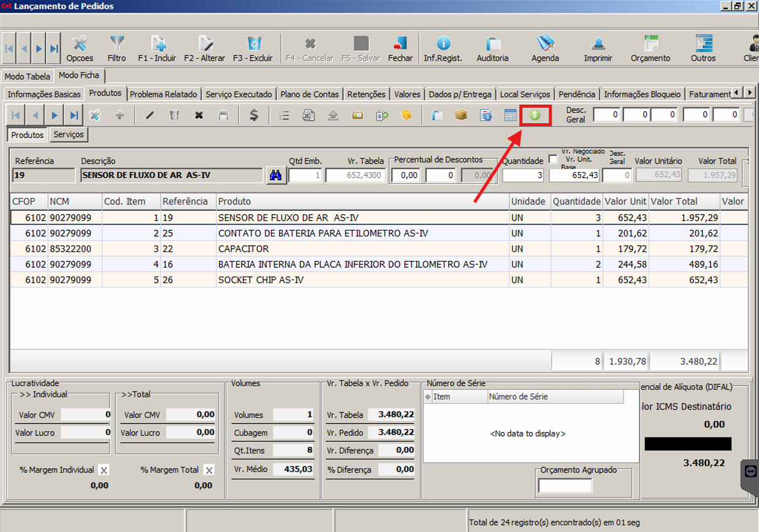759x532 pixels.
Task: Click the Filtro funnel icon
Action: pos(116,48)
